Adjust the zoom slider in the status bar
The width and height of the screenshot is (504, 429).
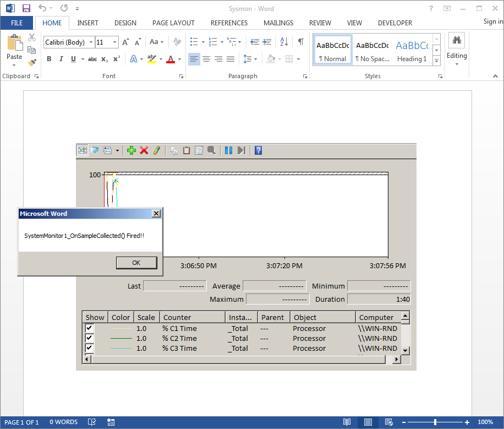pos(435,422)
